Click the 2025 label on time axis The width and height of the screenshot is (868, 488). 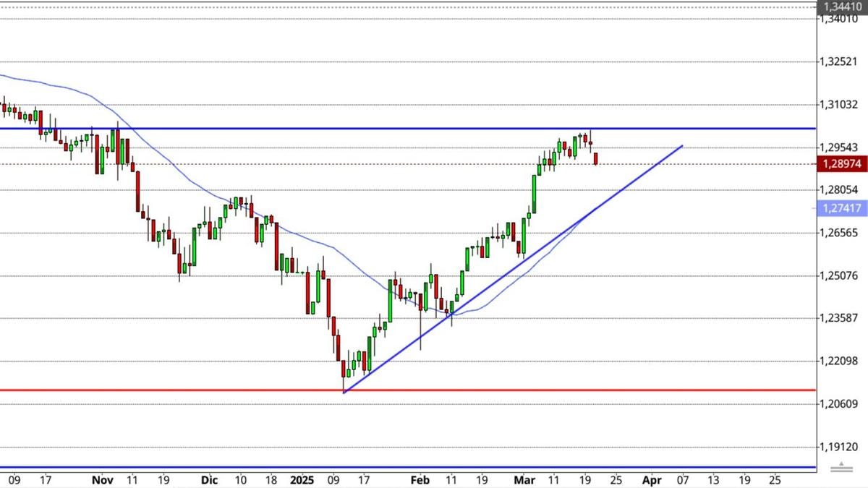302,480
